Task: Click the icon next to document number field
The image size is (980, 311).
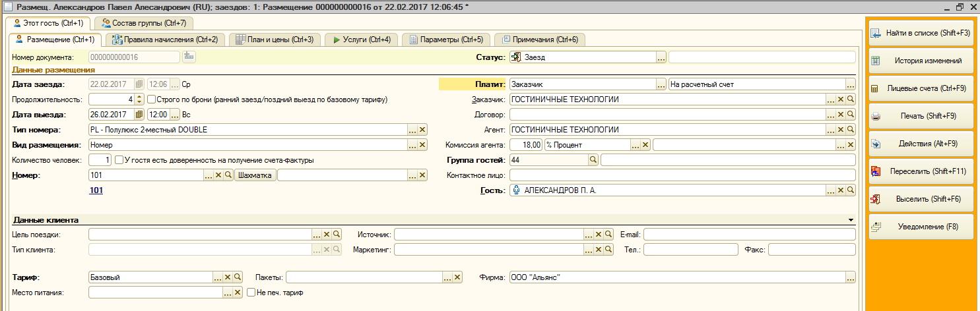Action: coord(189,57)
